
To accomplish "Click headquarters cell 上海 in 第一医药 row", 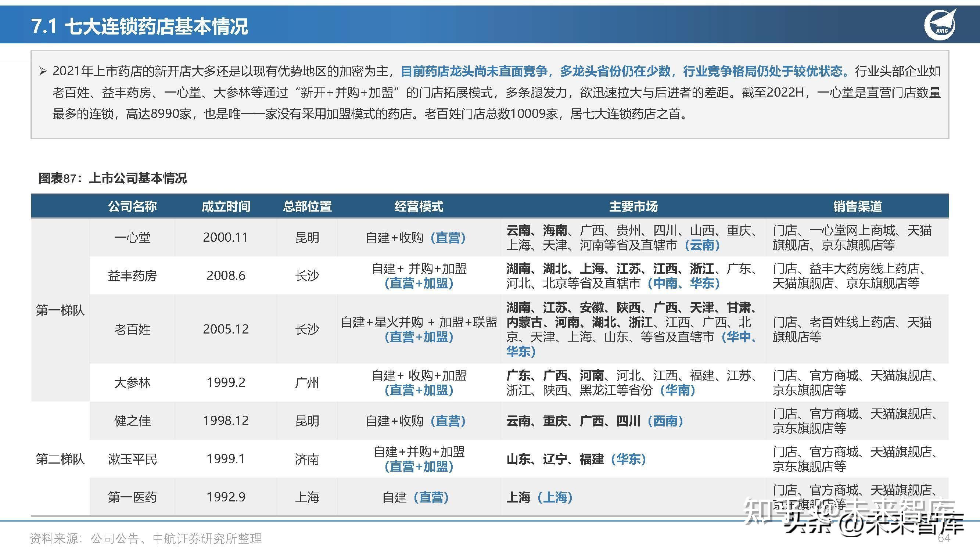I will [307, 497].
